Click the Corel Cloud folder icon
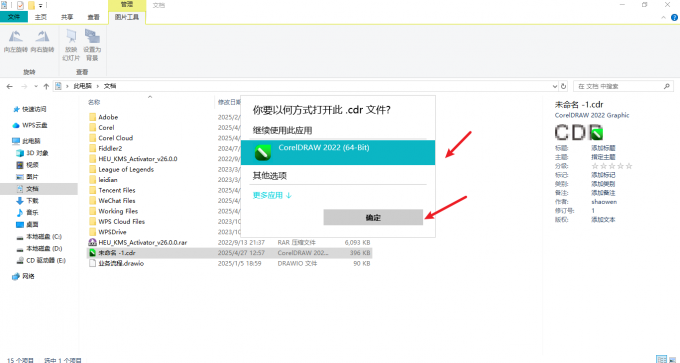 [92, 138]
